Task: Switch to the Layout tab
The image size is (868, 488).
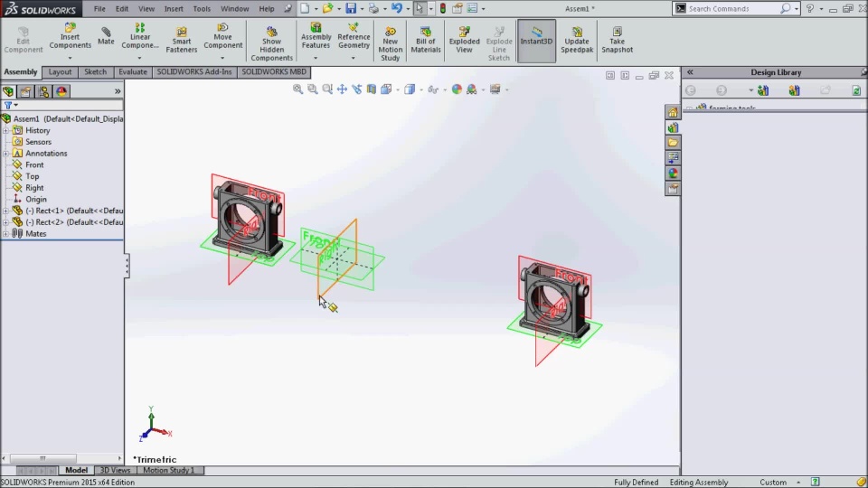Action: pos(60,72)
